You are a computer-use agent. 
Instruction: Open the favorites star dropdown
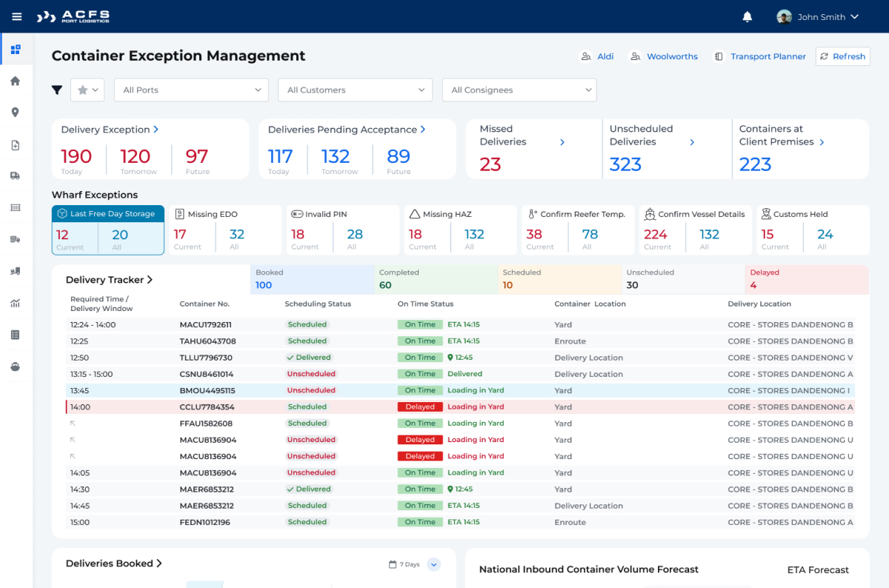87,90
